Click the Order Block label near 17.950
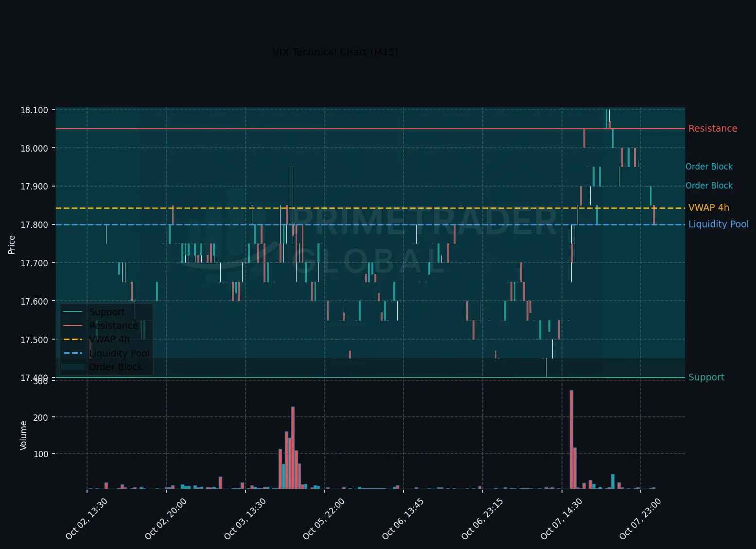The image size is (756, 549). (x=709, y=167)
